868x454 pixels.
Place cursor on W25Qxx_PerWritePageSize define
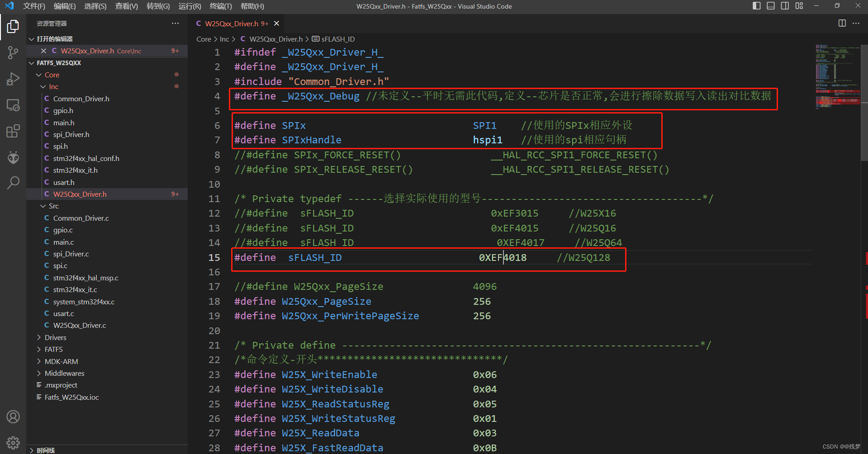coord(351,316)
